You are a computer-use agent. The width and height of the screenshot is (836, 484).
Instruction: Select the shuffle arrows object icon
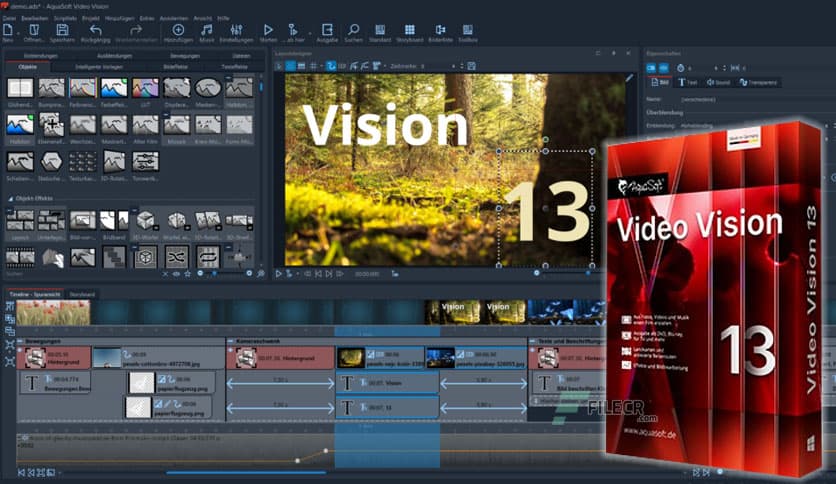176,257
